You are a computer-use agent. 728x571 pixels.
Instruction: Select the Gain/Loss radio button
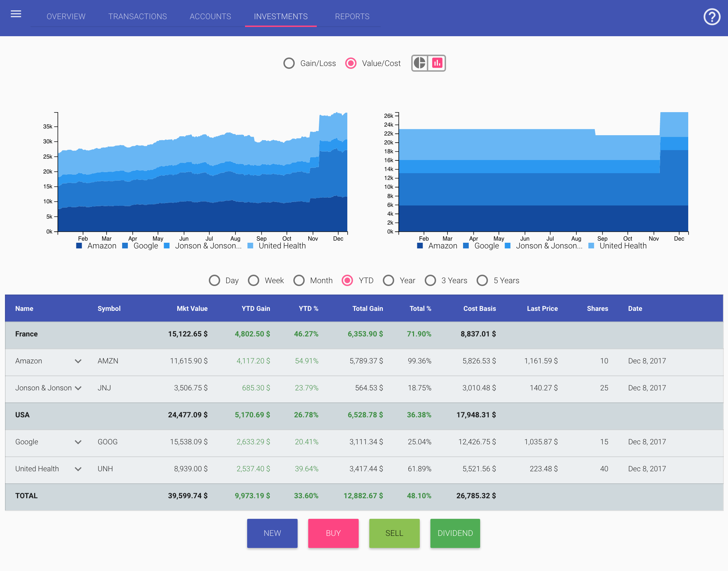coord(289,63)
